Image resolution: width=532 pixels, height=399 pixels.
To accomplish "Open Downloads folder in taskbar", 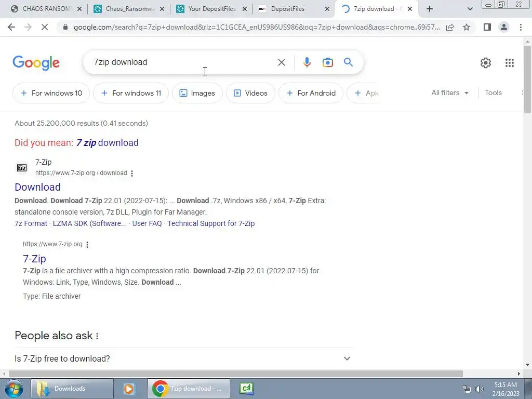I will coord(72,389).
